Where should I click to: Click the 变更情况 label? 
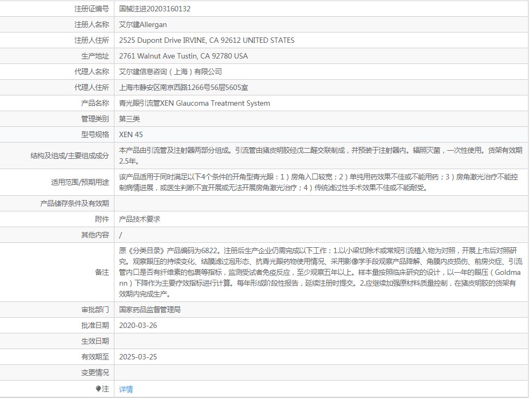[95, 372]
